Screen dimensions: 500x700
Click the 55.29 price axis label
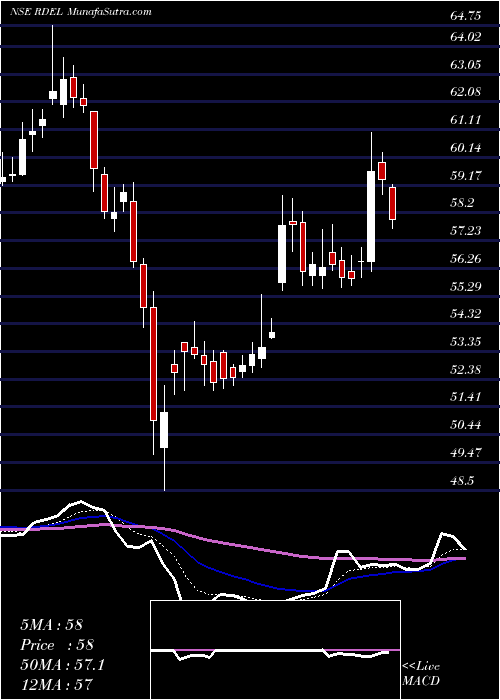click(x=466, y=286)
